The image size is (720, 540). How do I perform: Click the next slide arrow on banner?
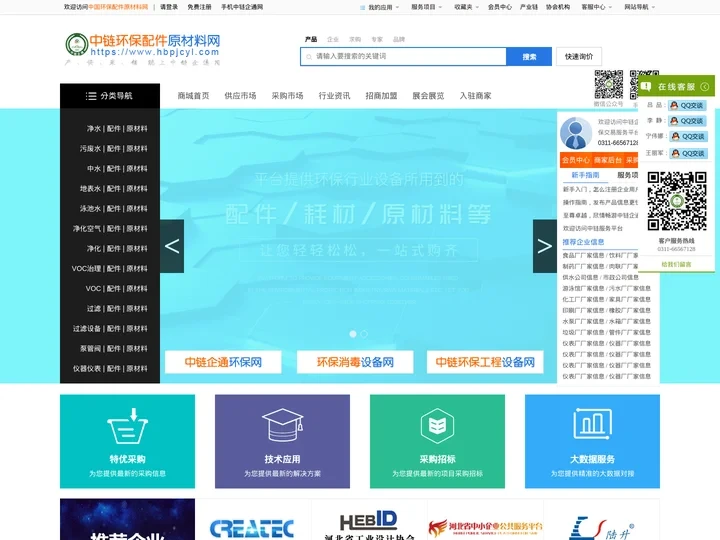pyautogui.click(x=545, y=246)
